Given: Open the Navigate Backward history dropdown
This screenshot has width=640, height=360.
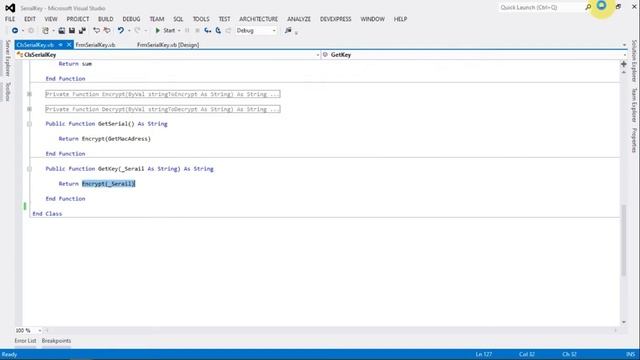Looking at the screenshot, I should [23, 31].
